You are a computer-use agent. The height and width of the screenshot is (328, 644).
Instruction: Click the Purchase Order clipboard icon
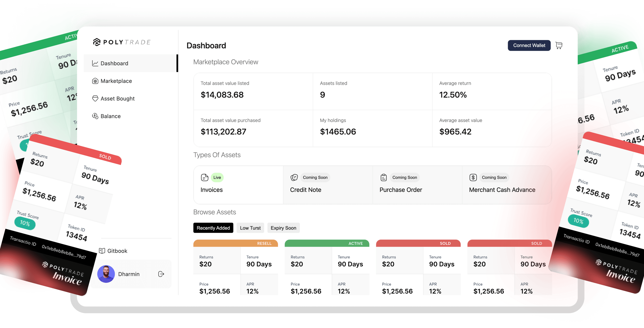pyautogui.click(x=383, y=177)
